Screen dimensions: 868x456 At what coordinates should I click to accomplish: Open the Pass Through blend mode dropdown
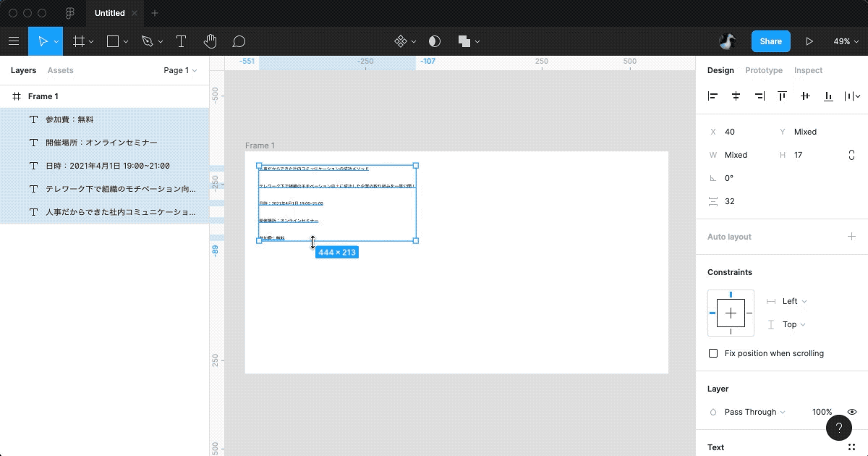(x=754, y=412)
